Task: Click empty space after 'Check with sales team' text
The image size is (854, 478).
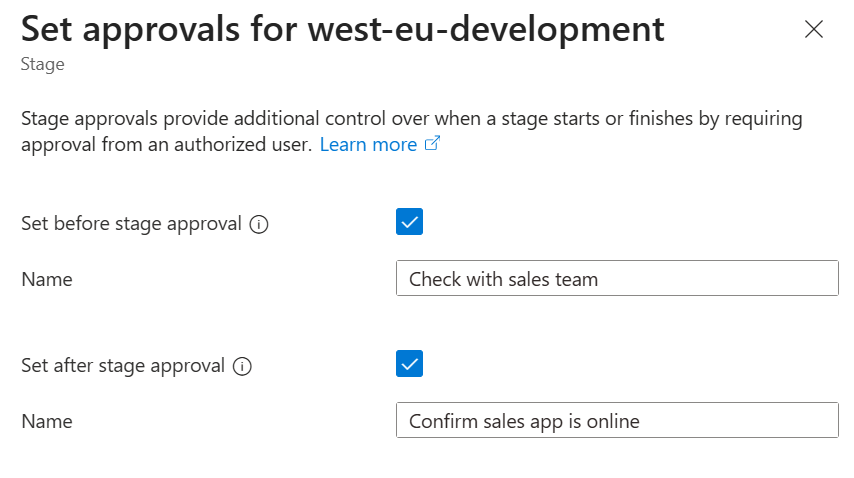Action: tap(720, 279)
